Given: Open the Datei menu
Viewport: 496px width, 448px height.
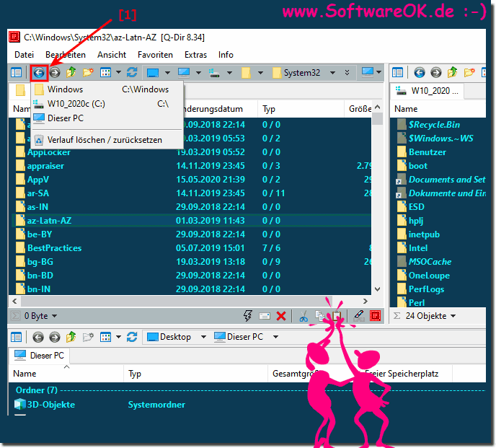Looking at the screenshot, I should (x=24, y=55).
